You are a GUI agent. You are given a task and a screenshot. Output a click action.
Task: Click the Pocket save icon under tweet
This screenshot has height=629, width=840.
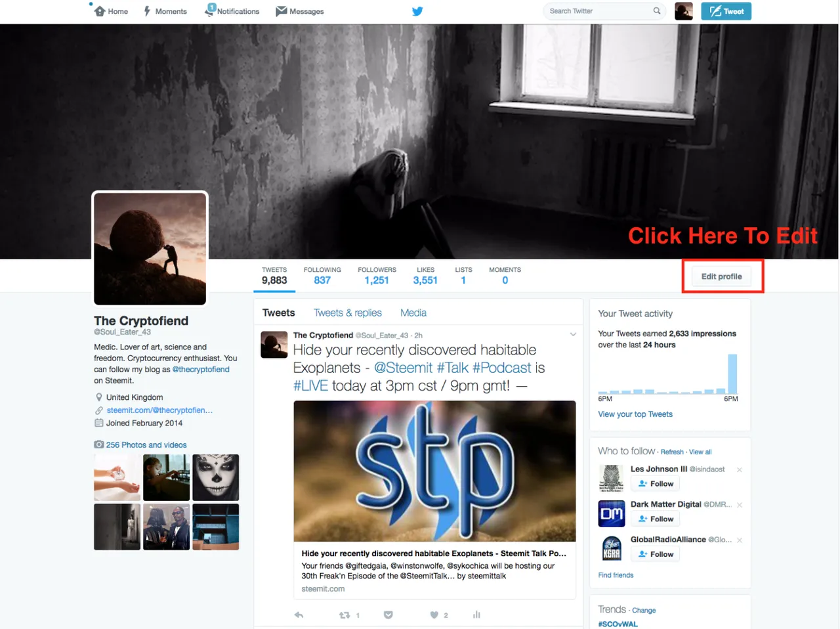click(388, 615)
